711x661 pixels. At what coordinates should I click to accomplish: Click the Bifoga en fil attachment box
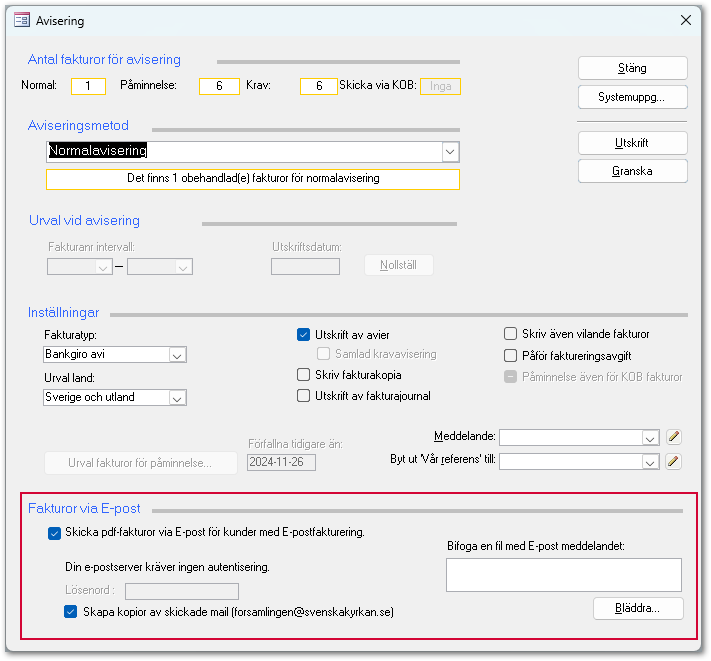click(x=564, y=575)
